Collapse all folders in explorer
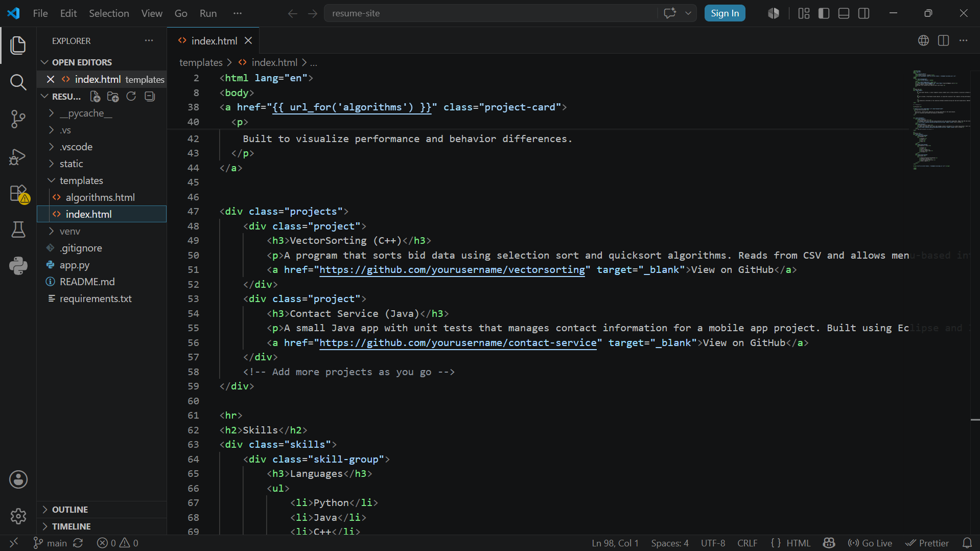This screenshot has width=980, height=551. pyautogui.click(x=150, y=97)
